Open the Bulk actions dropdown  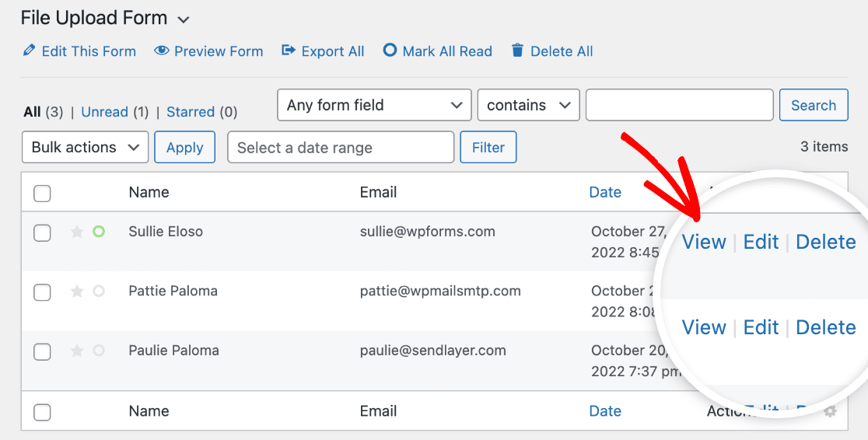pos(86,148)
